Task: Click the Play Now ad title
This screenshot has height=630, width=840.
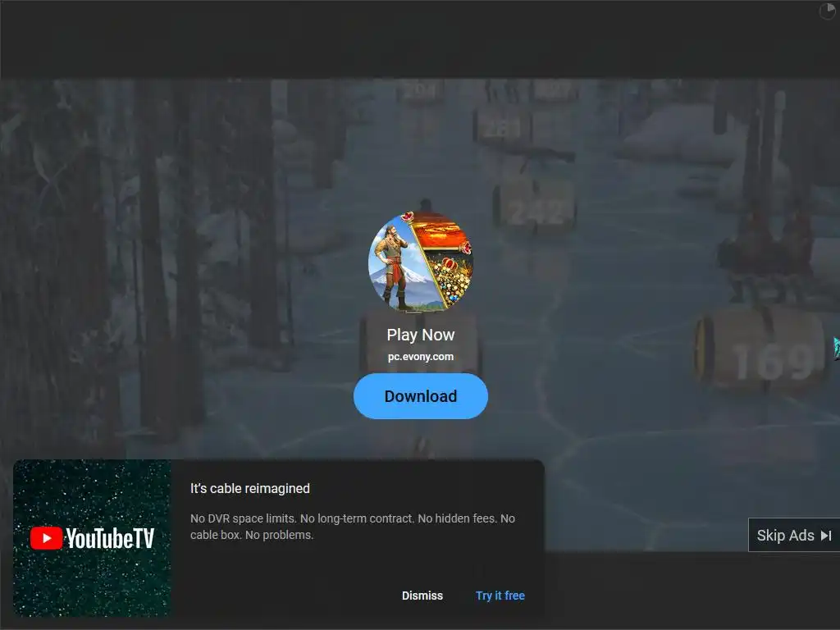Action: (421, 335)
